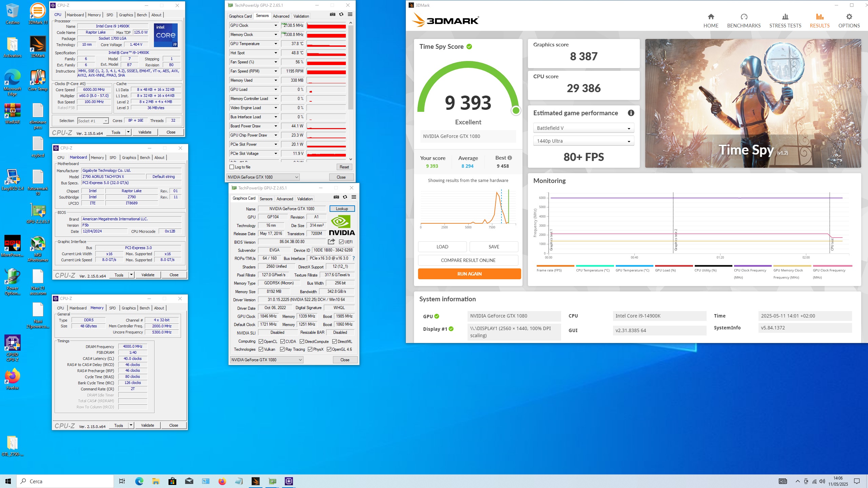Open GPU selector dropdown in GPU-Z Graphics Card window

(x=267, y=360)
